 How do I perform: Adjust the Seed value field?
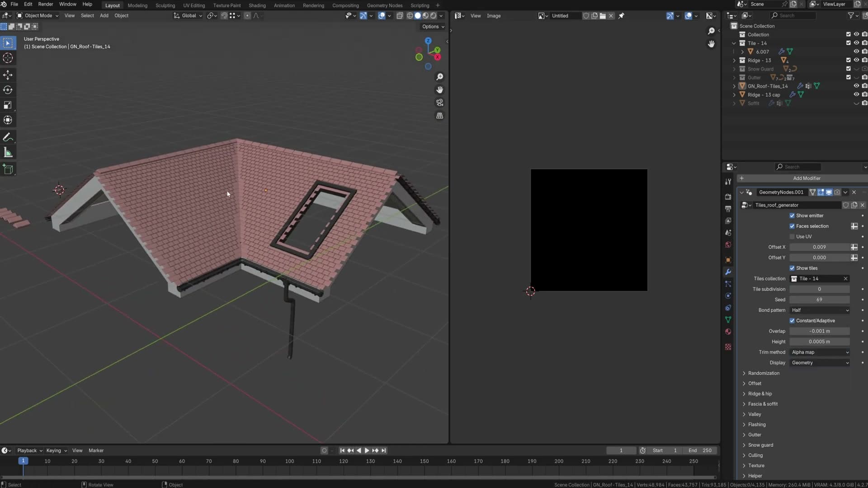pyautogui.click(x=820, y=300)
